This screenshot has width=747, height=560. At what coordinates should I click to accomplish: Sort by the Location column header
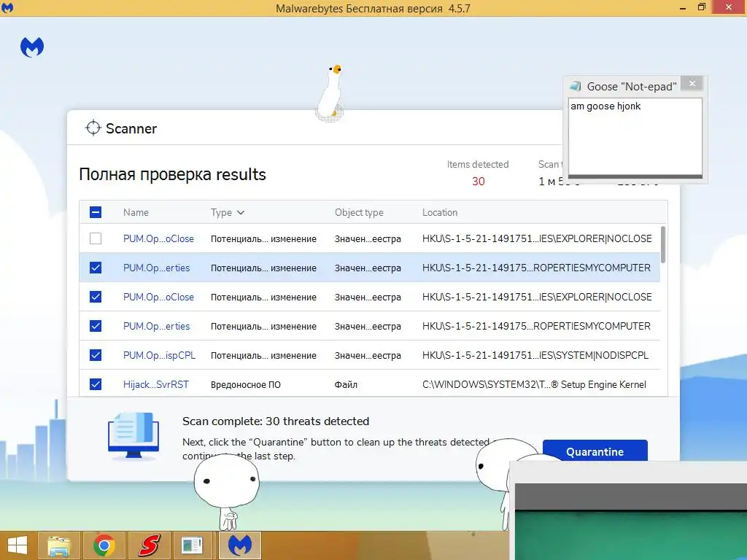(440, 212)
